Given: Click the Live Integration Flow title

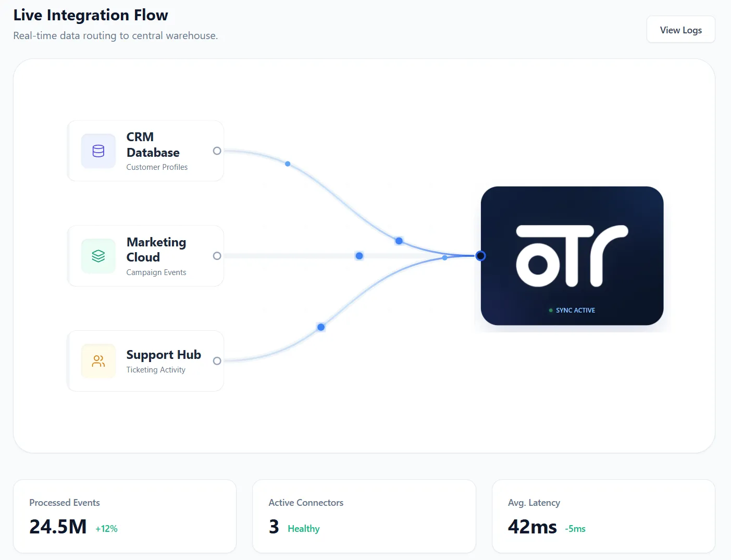Looking at the screenshot, I should tap(91, 15).
